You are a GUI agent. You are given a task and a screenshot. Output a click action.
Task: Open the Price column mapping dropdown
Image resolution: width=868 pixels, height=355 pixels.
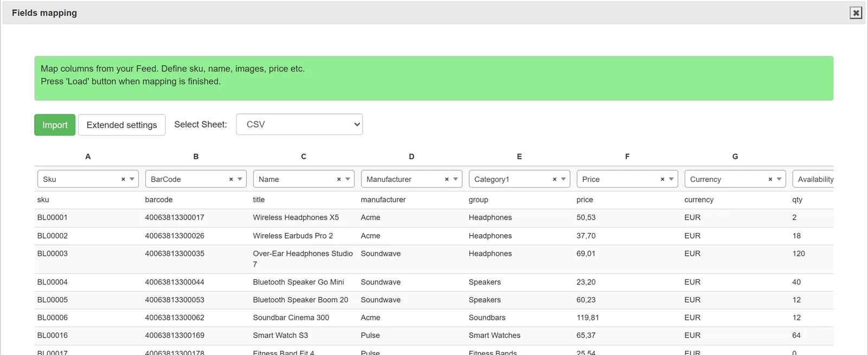[627, 179]
